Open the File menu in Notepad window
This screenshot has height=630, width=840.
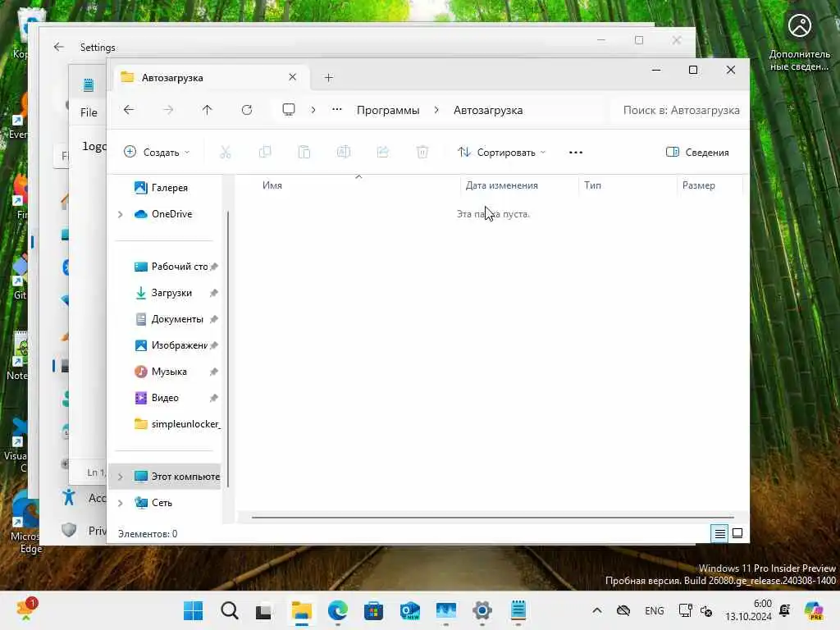pyautogui.click(x=89, y=112)
